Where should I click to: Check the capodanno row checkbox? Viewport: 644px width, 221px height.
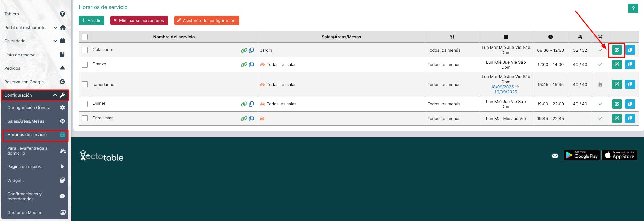click(x=85, y=84)
